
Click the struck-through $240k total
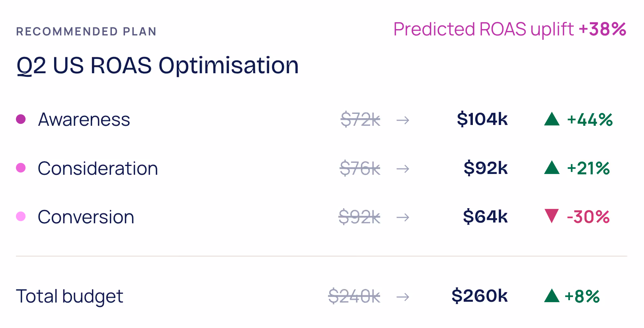click(354, 297)
